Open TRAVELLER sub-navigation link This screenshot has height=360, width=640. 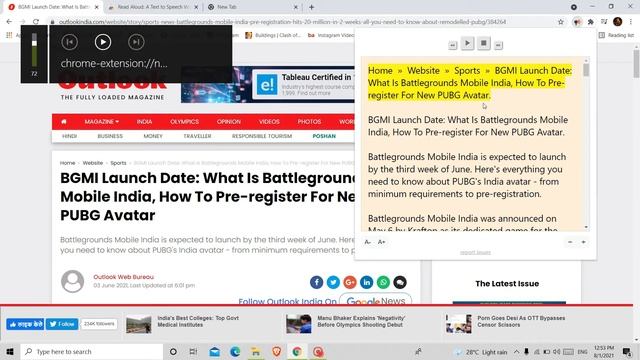(x=197, y=136)
